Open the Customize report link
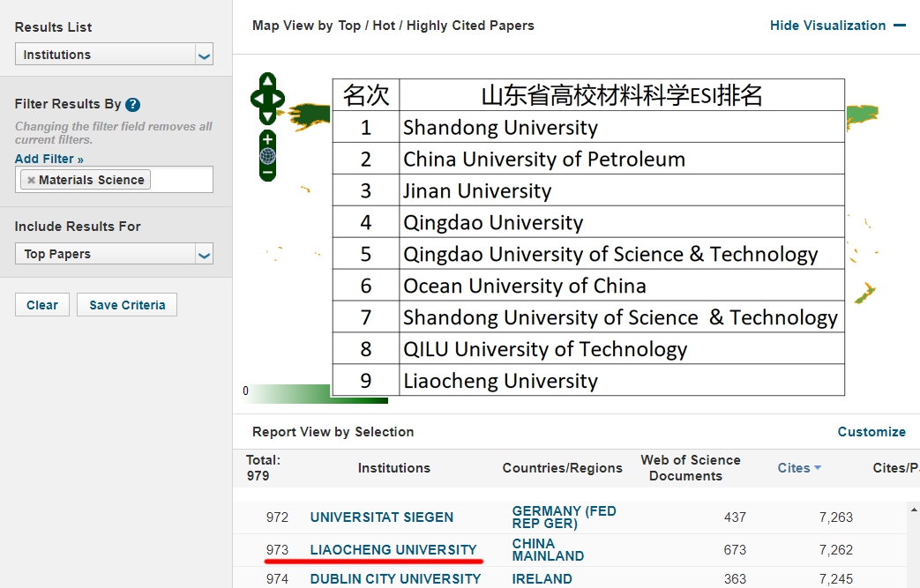 tap(871, 432)
